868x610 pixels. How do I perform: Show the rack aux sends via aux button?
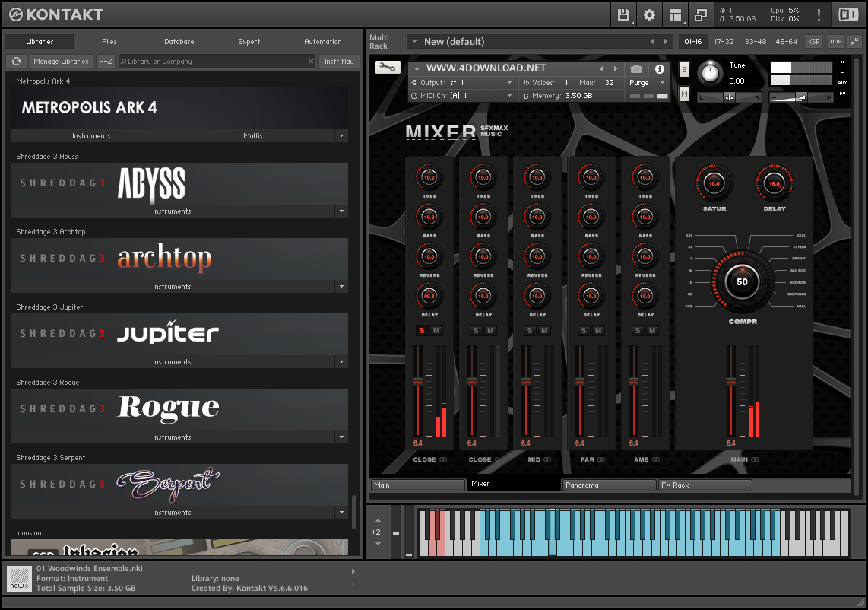(x=836, y=42)
